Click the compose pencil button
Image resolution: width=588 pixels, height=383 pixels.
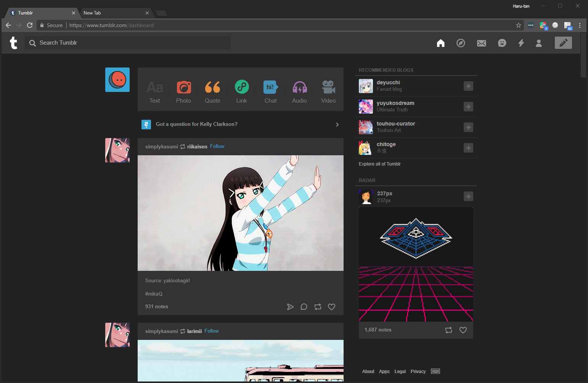[x=563, y=43]
